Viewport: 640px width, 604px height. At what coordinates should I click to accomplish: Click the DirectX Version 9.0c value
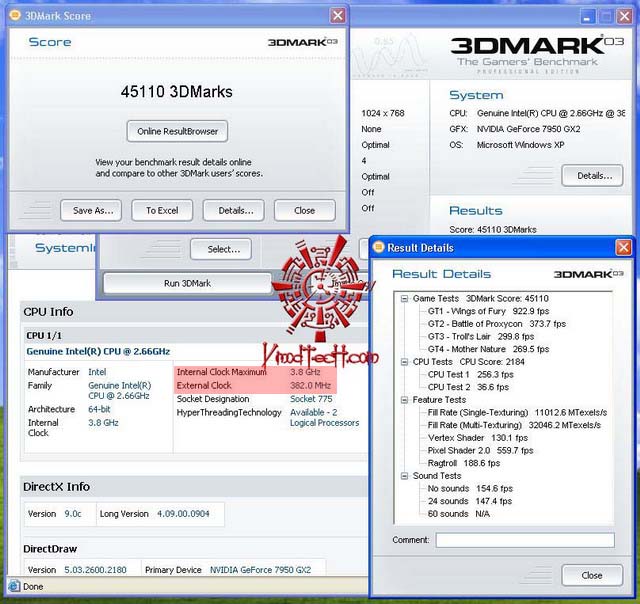[73, 514]
